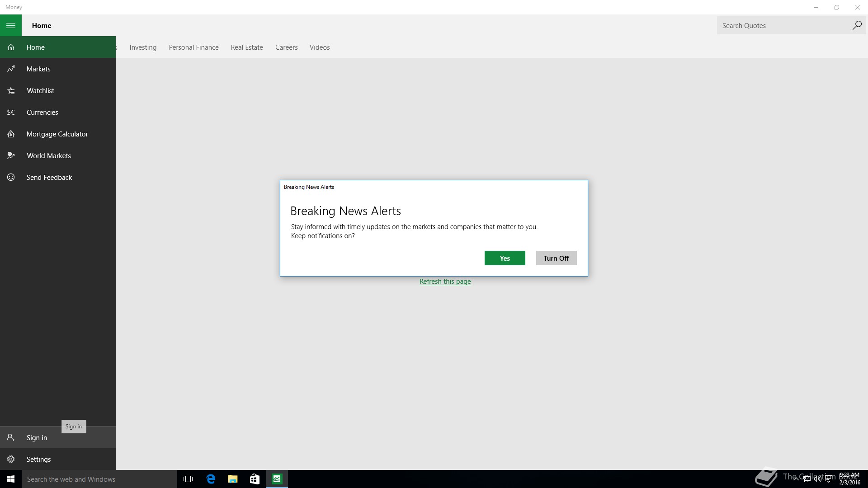
Task: Open Watchlist in the sidebar
Action: tap(58, 90)
